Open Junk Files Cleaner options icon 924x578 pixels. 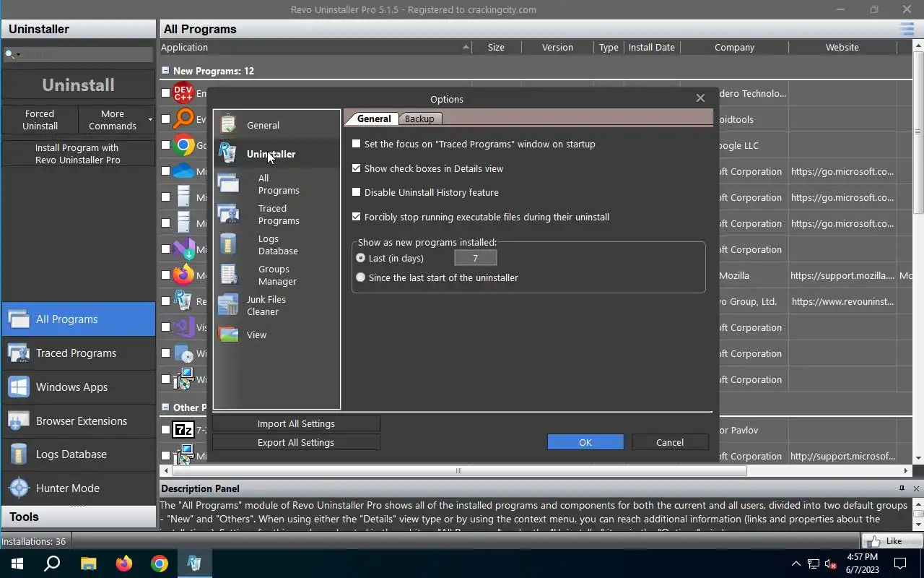(x=228, y=305)
